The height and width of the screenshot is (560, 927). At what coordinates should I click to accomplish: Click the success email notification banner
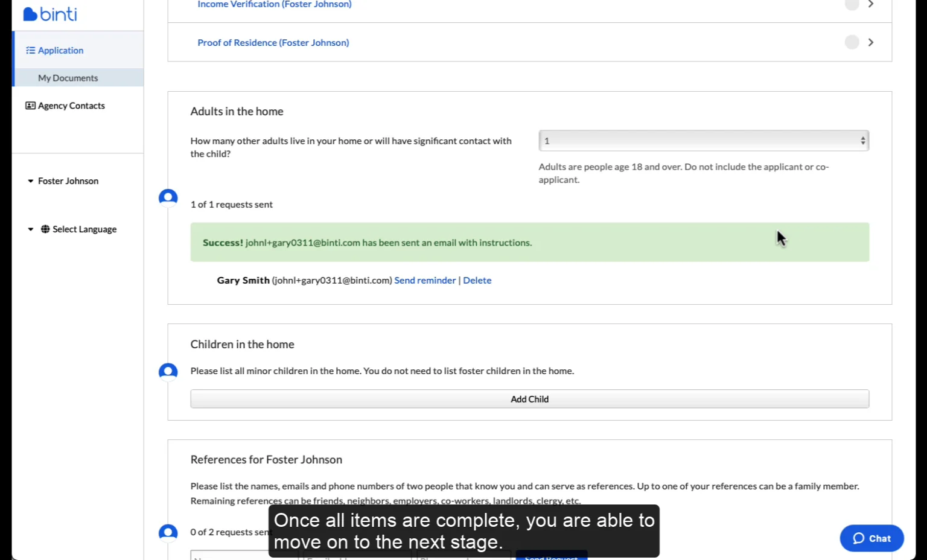coord(530,242)
